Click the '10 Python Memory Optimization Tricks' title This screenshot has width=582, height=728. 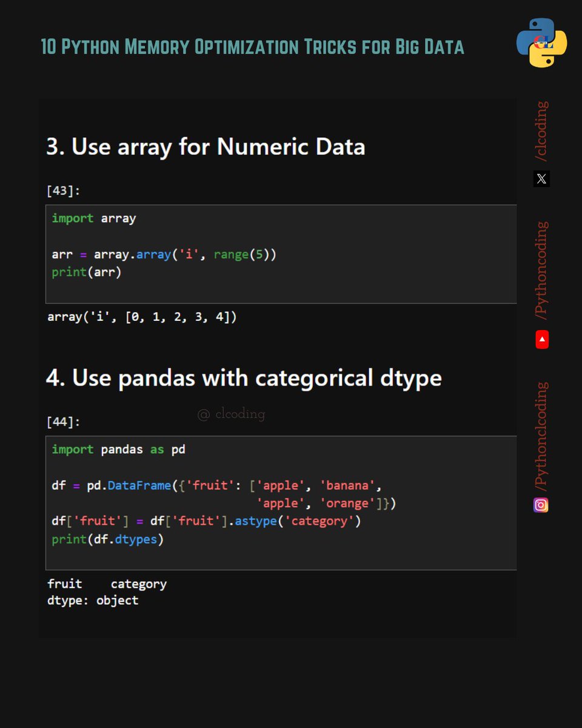coord(252,47)
